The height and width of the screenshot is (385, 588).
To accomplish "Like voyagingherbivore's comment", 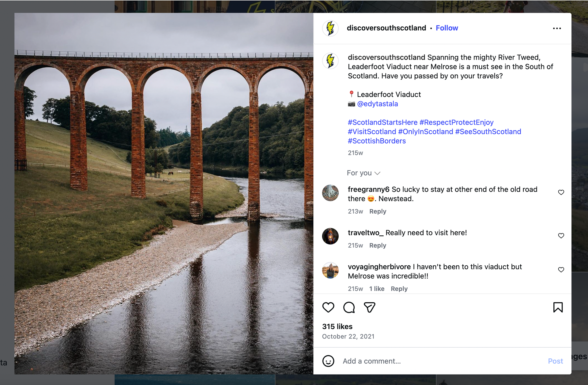I will point(561,270).
